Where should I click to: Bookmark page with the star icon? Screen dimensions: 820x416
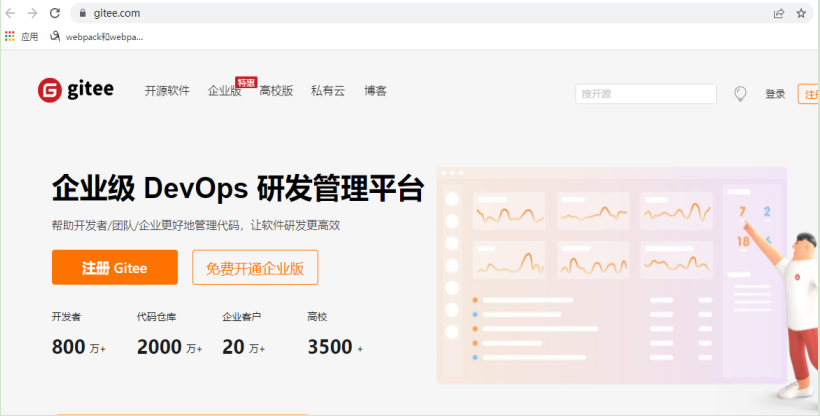tap(801, 14)
